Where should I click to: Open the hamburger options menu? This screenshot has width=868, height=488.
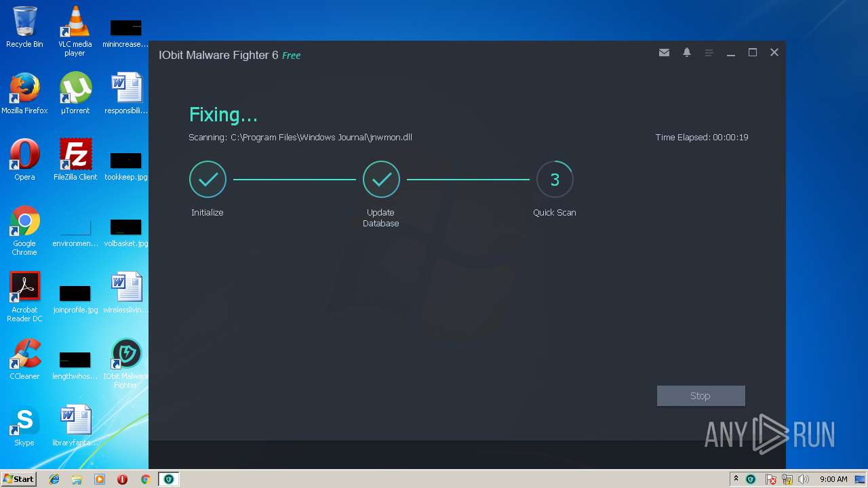[709, 53]
